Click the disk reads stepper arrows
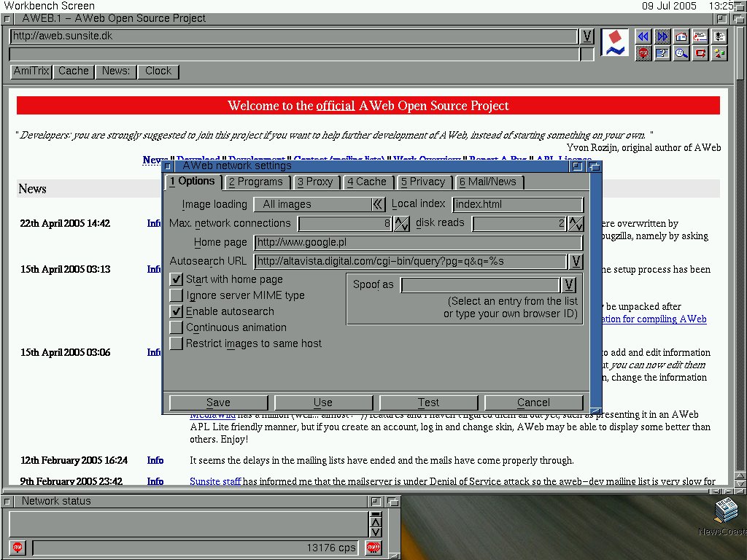The height and width of the screenshot is (560, 747). click(576, 223)
